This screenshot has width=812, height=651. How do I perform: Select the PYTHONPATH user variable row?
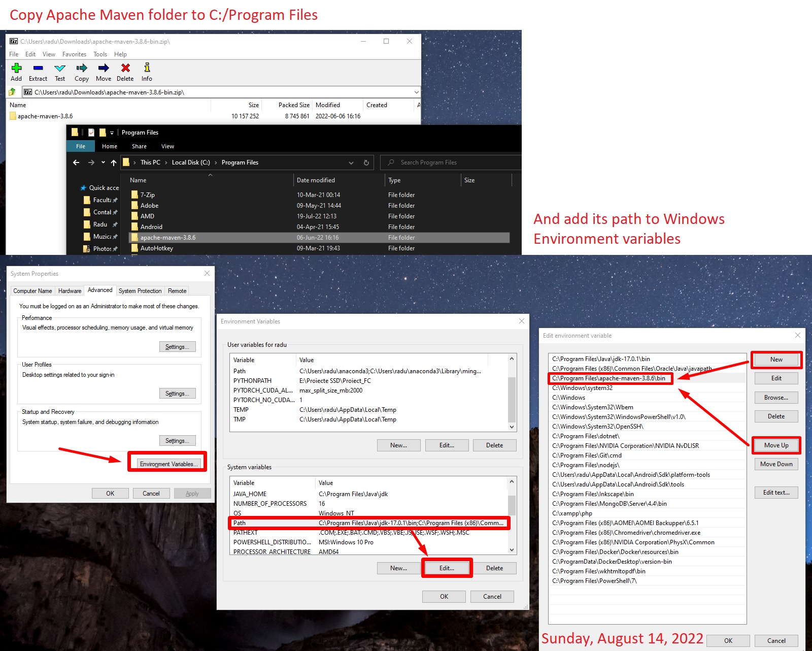(x=368, y=381)
